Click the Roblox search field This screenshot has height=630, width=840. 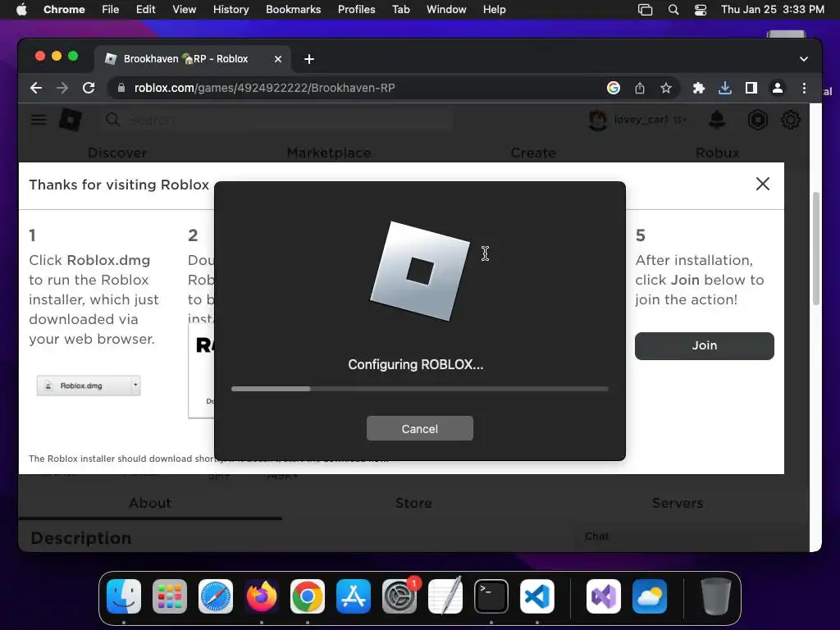(279, 120)
